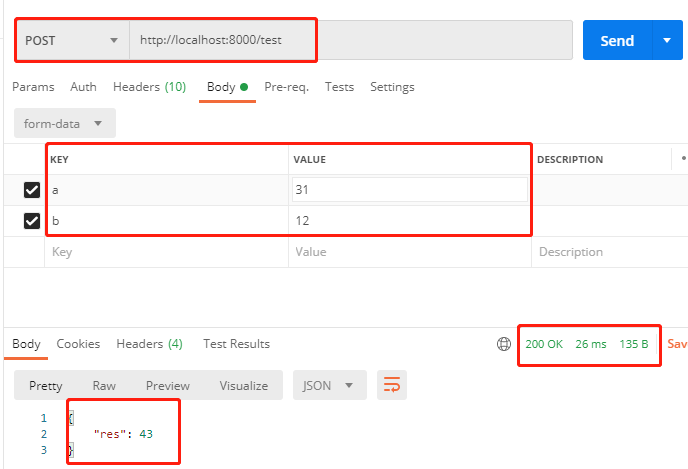The width and height of the screenshot is (688, 469).
Task: Click the empty Value placeholder cell
Action: coord(410,252)
